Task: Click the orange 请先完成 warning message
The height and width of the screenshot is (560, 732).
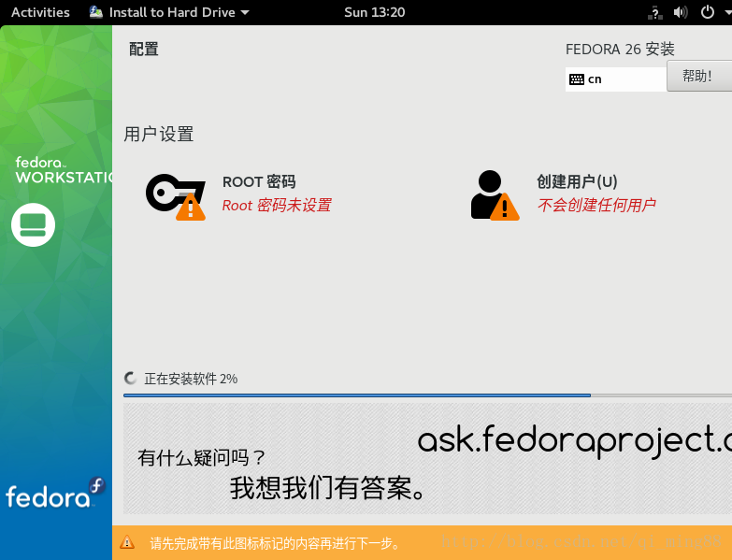Action: (275, 544)
